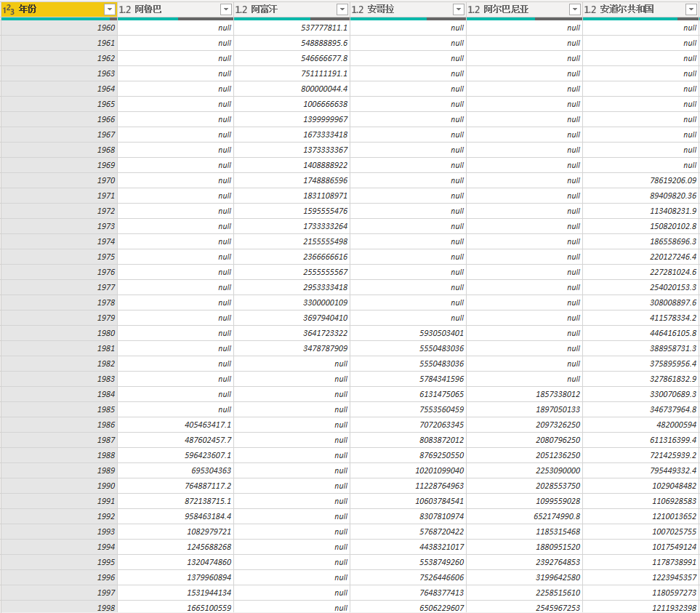Change data type icon of 阿鲁巴 column
The width and height of the screenshot is (700, 613).
pyautogui.click(x=125, y=9)
